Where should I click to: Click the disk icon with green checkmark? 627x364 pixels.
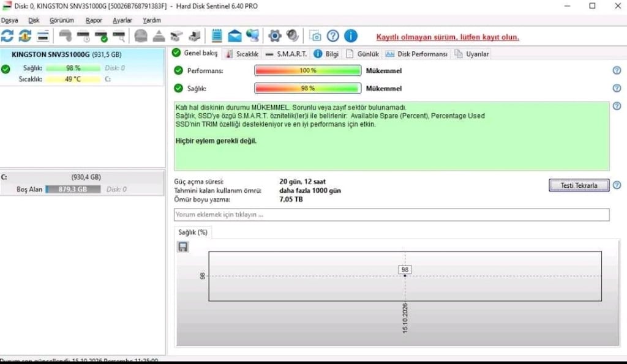pyautogui.click(x=101, y=36)
